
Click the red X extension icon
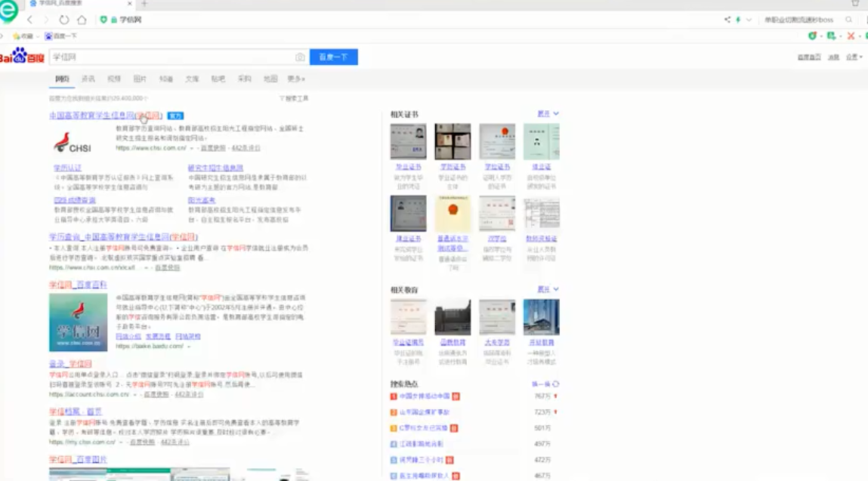(x=851, y=36)
